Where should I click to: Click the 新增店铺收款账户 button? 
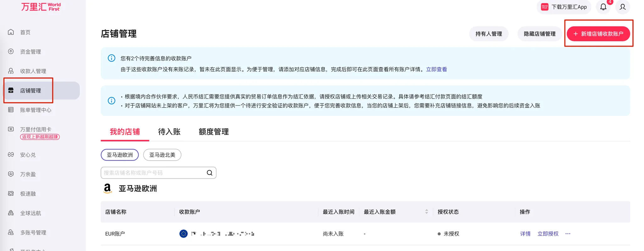(598, 34)
